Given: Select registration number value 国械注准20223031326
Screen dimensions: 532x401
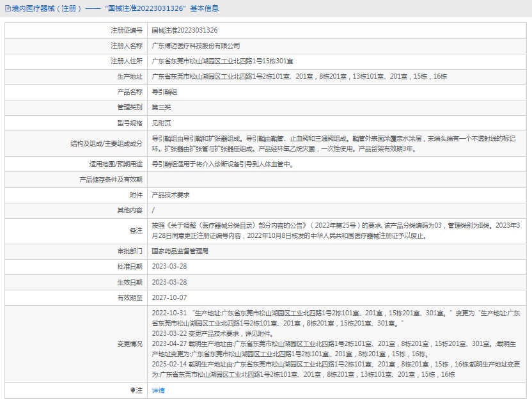Looking at the screenshot, I should tap(185, 30).
